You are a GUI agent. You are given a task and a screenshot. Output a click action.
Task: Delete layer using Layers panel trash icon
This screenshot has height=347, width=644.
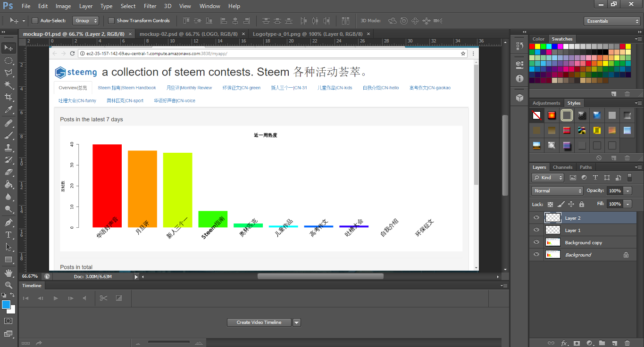click(x=627, y=343)
